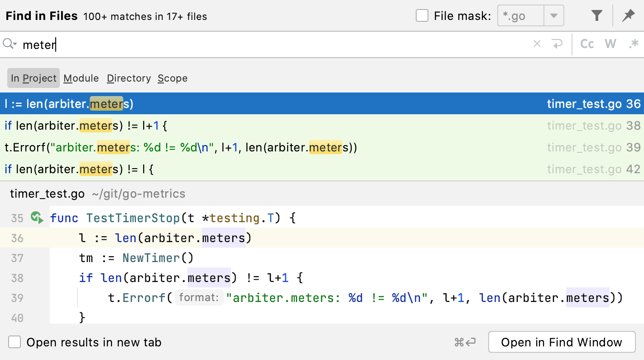Select Scope search tab
The width and height of the screenshot is (644, 360).
173,78
